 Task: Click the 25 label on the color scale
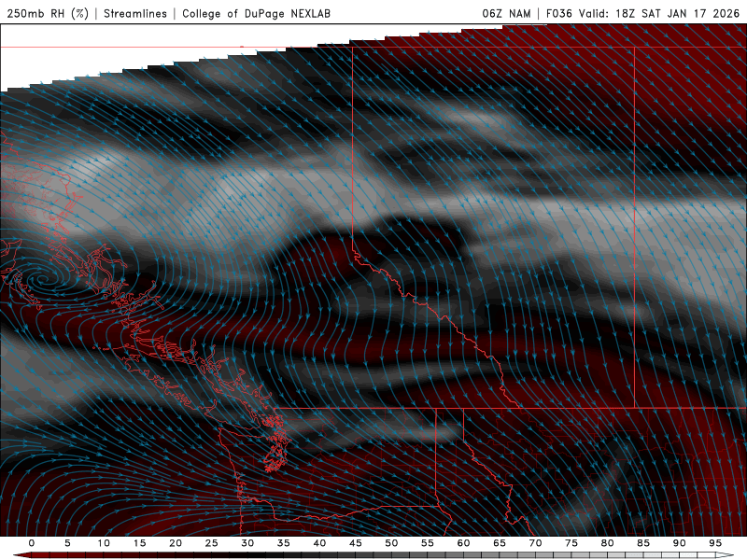click(x=212, y=543)
